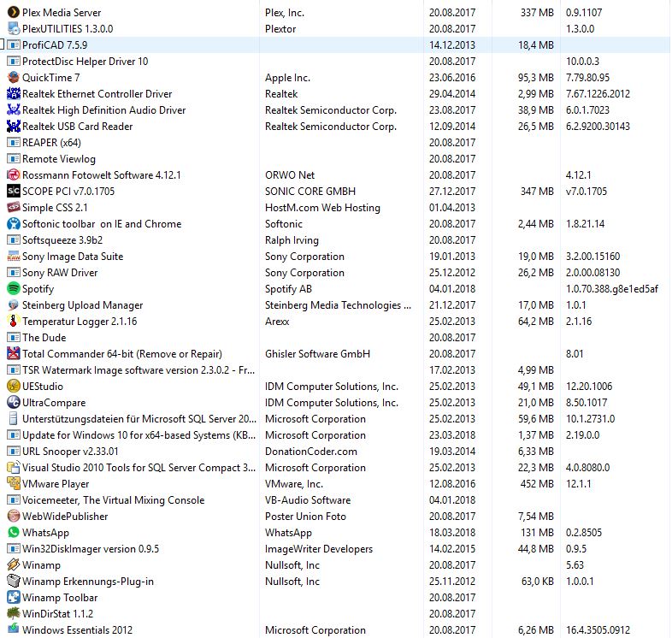Click the UltraCompare icon
This screenshot has width=672, height=638.
point(14,402)
